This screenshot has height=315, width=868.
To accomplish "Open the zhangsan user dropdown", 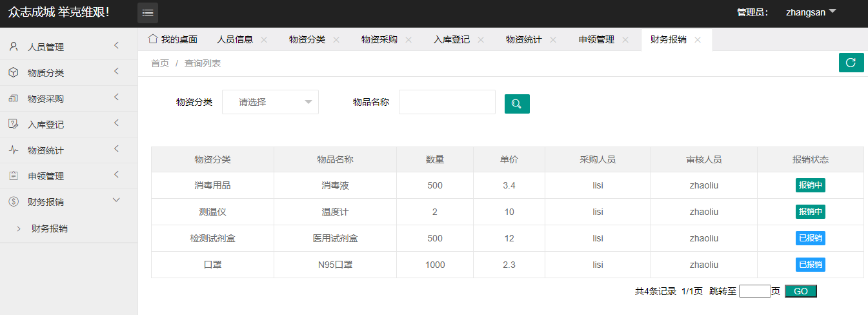I will [x=811, y=12].
